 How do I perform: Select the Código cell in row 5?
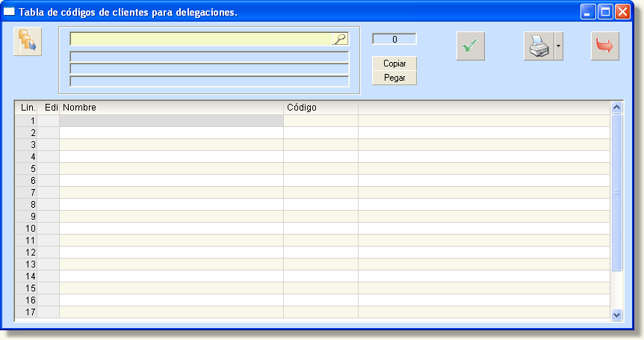pos(321,168)
